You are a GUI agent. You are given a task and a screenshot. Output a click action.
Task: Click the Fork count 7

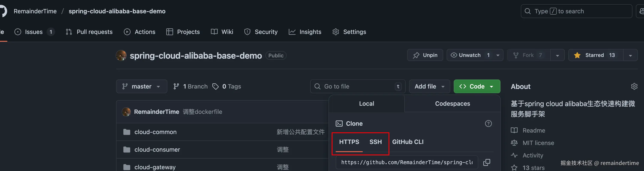[x=540, y=55]
